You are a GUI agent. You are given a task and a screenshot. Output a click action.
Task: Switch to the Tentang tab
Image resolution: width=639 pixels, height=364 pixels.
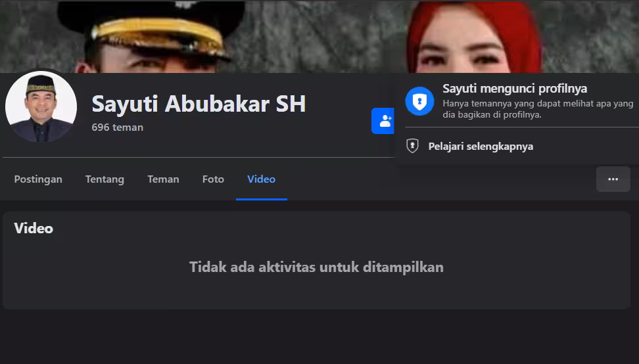[x=105, y=179]
